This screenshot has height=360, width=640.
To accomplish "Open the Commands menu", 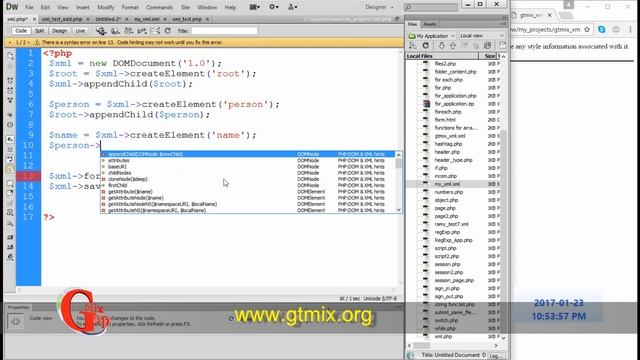I will pos(159,7).
